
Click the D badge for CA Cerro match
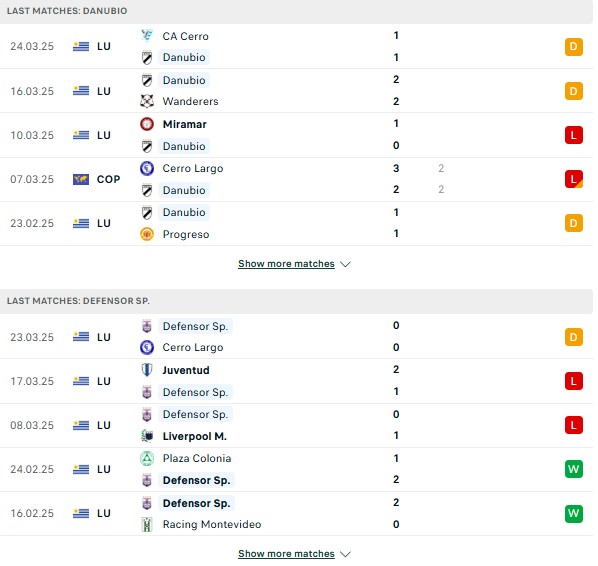pos(574,47)
